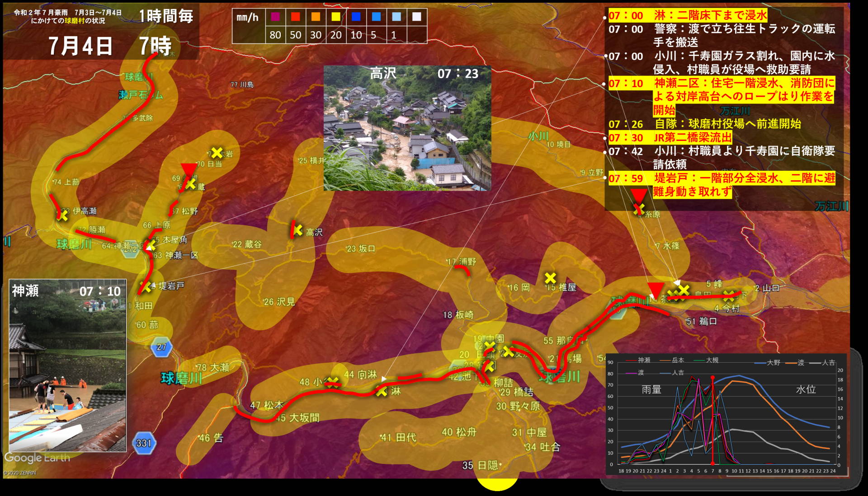Screen dimensions: 868x496
Task: Click the red hour-7 marker line in chart
Action: 712,420
